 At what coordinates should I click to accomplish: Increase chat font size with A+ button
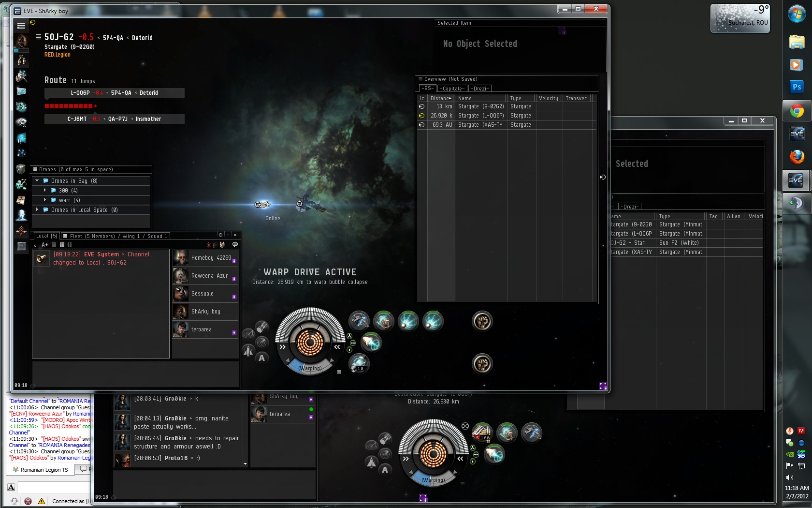click(45, 245)
